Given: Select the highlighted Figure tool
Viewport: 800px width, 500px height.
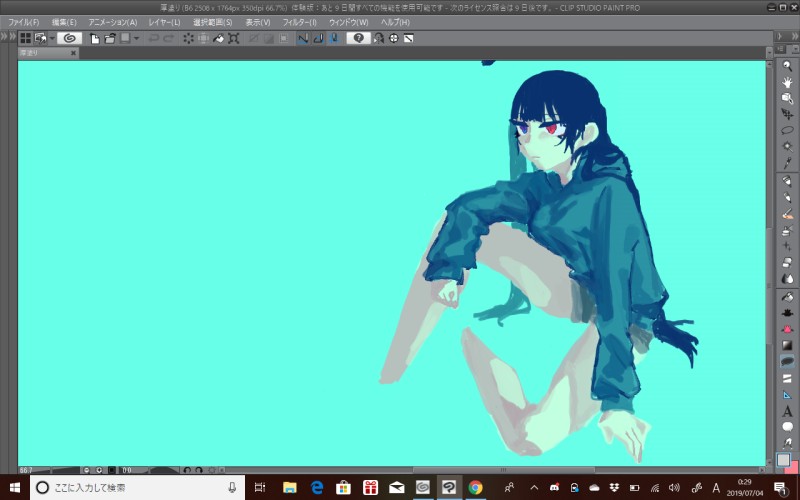Looking at the screenshot, I should (787, 362).
